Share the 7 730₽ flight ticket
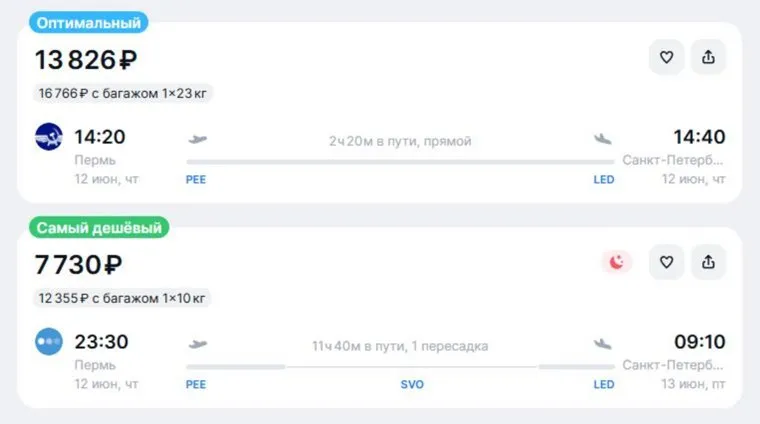The image size is (760, 424). click(708, 262)
